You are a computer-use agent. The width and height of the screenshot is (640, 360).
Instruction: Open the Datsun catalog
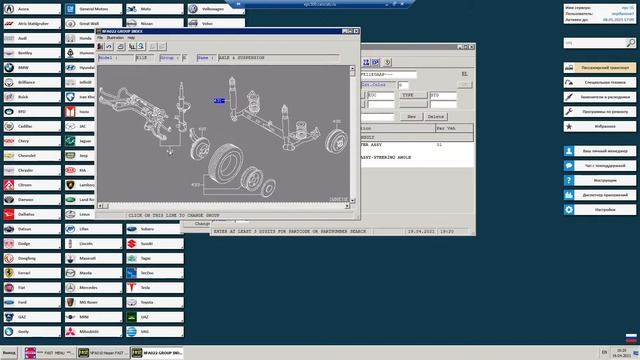(32, 229)
